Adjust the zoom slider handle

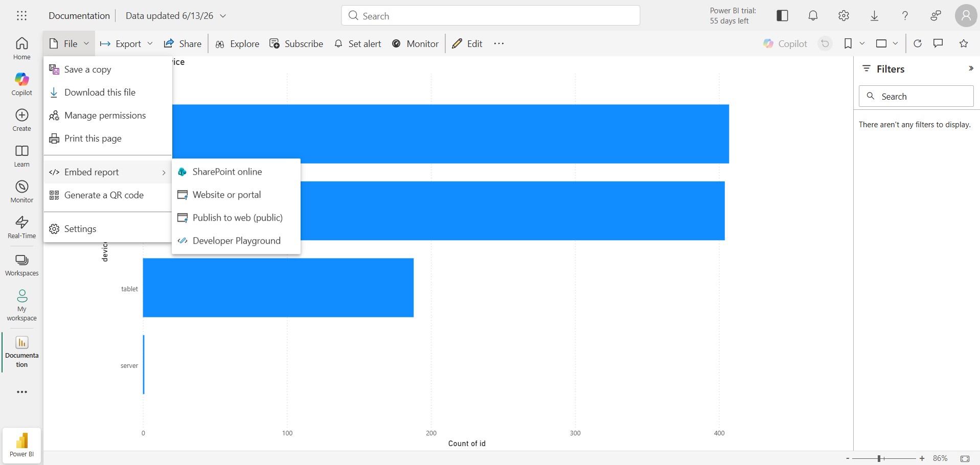(879, 458)
